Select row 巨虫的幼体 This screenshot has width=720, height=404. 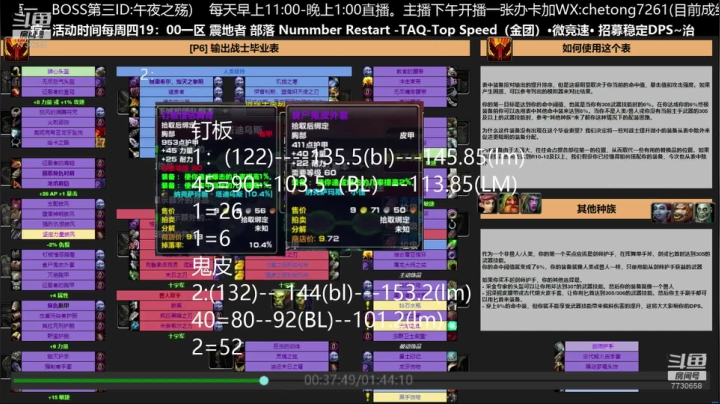(287, 346)
